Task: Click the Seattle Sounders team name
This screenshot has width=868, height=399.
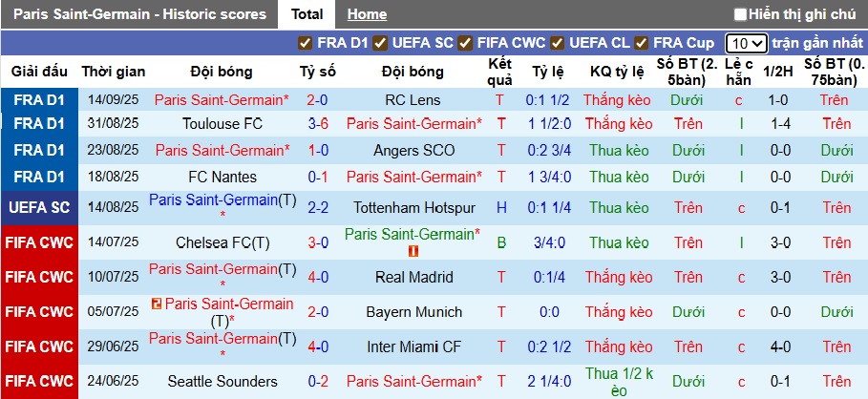Action: 222,381
